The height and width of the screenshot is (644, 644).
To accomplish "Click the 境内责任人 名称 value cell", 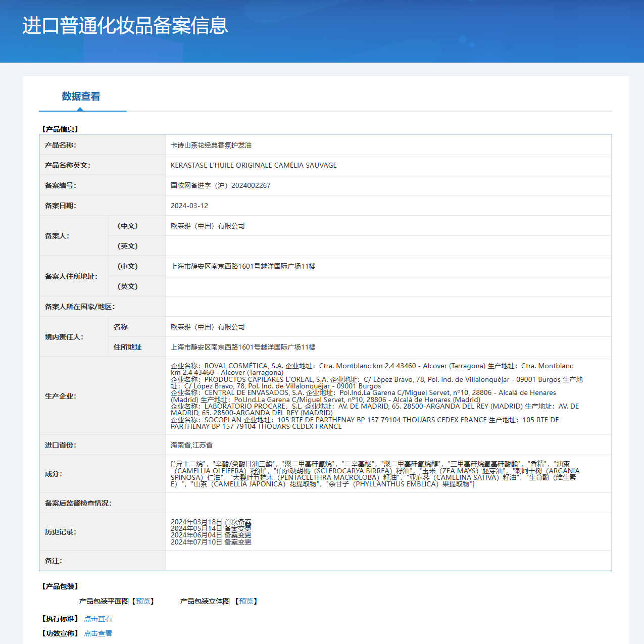I will (208, 327).
